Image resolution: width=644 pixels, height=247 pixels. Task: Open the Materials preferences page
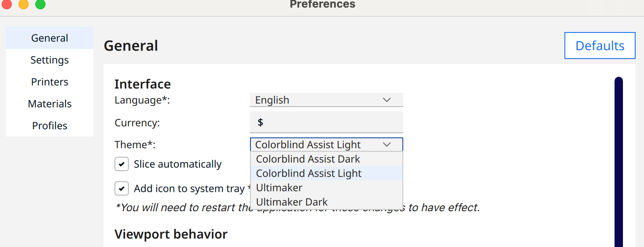(x=50, y=104)
